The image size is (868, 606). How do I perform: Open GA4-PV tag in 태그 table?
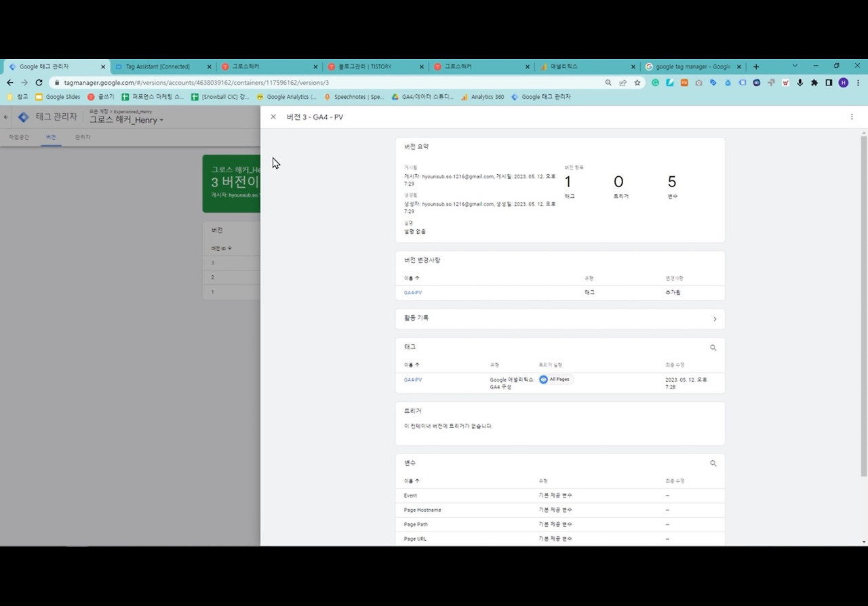coord(413,380)
